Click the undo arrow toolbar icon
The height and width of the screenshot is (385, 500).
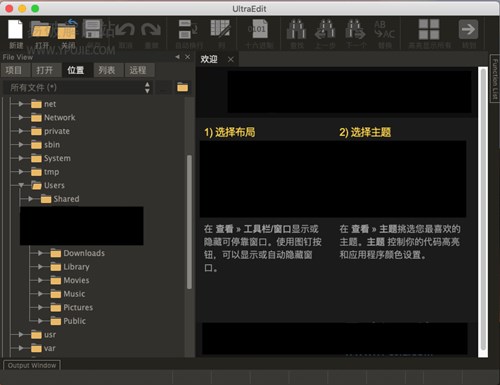click(x=125, y=29)
